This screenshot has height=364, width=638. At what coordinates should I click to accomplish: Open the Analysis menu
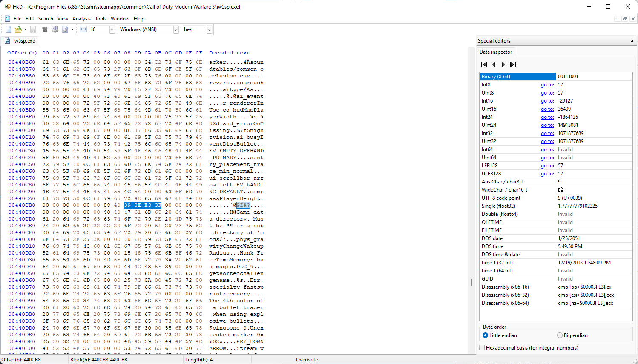coord(81,19)
